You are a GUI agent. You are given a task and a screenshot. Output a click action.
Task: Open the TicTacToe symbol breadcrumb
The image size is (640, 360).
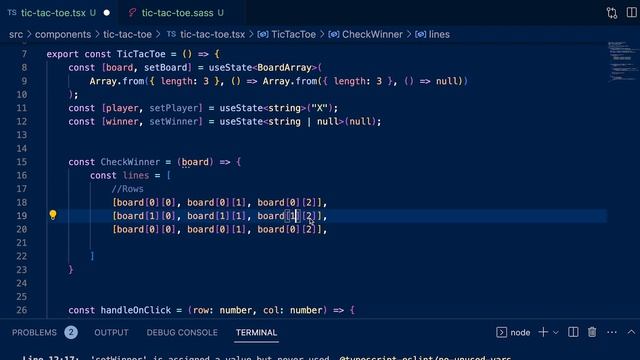(293, 34)
